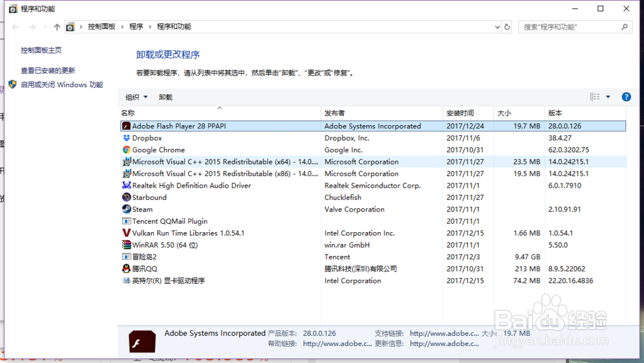
Task: Click the 冒险岛2 program icon
Action: [126, 257]
